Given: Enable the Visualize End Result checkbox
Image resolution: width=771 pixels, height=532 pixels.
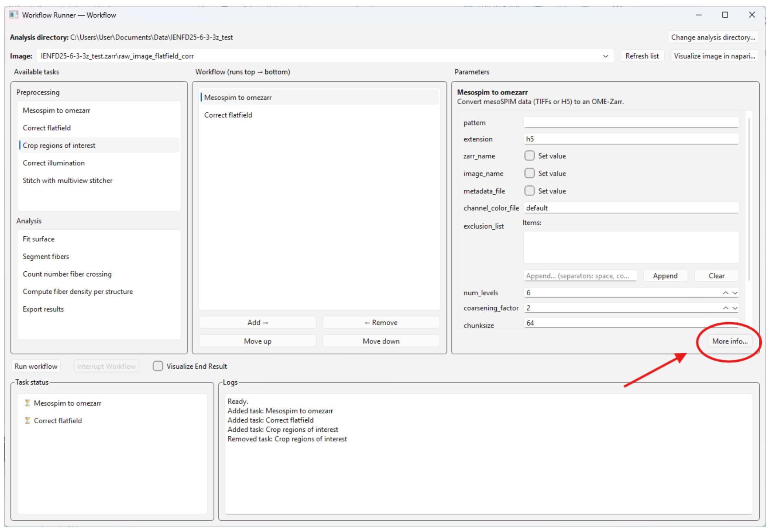Looking at the screenshot, I should click(x=158, y=366).
